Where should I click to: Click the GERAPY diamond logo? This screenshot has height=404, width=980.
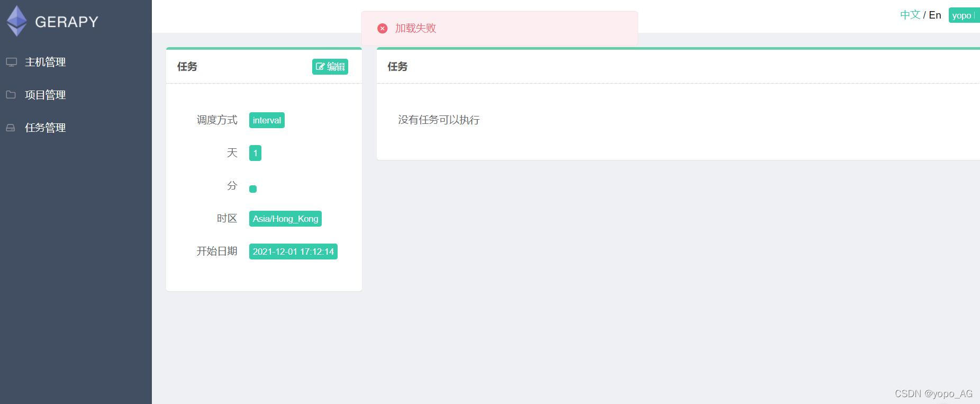16,21
